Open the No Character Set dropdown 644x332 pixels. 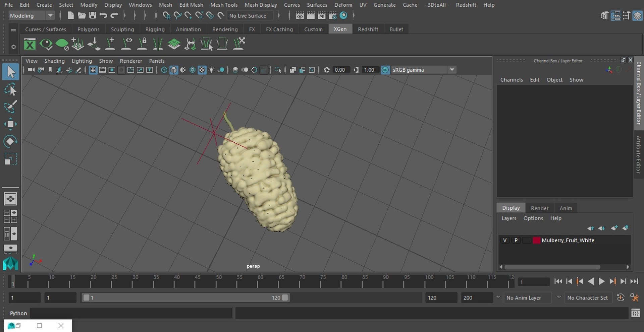click(588, 297)
